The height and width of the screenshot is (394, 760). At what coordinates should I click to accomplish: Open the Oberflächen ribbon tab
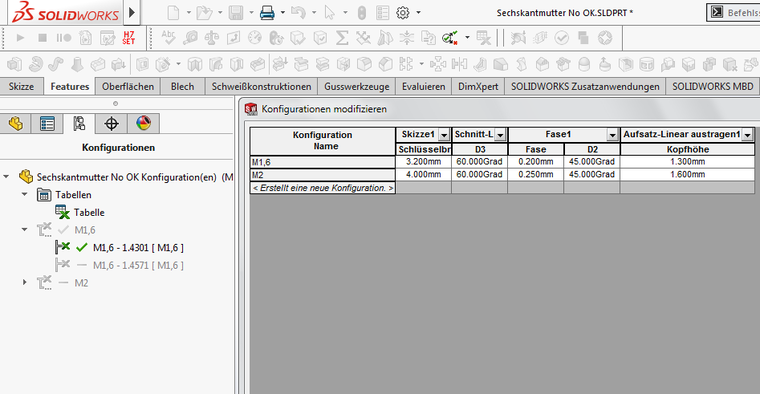click(x=128, y=86)
